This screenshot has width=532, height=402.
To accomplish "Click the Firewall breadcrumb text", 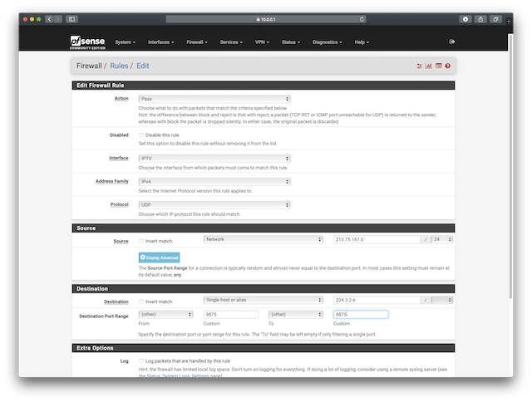I will point(89,66).
